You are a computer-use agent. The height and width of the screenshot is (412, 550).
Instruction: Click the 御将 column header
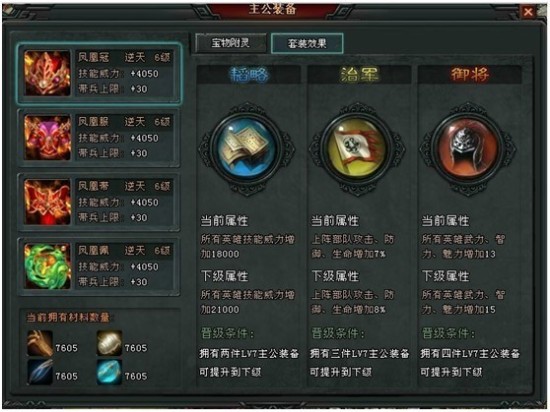tap(470, 74)
